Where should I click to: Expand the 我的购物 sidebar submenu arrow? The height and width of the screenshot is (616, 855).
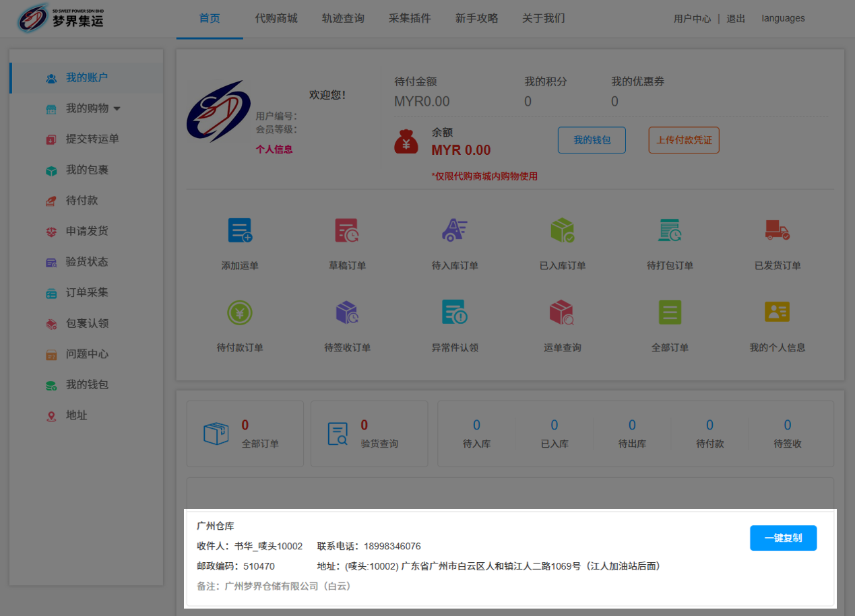(117, 109)
